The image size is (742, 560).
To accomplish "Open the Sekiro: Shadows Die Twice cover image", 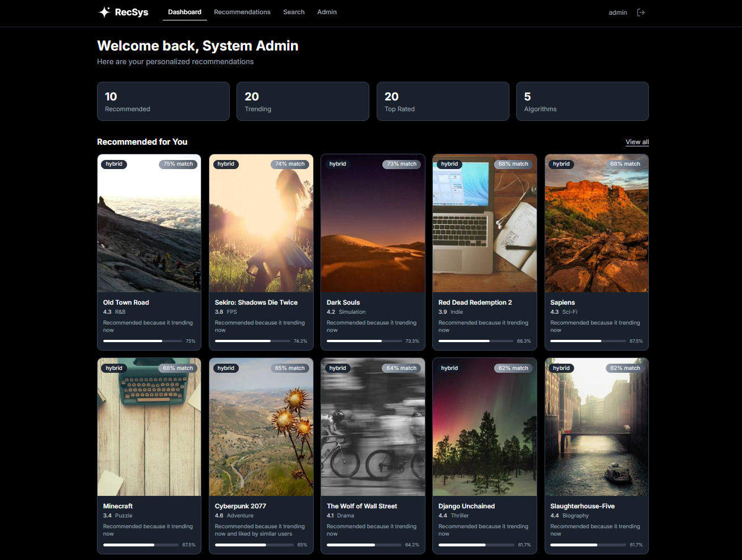I will 261,223.
